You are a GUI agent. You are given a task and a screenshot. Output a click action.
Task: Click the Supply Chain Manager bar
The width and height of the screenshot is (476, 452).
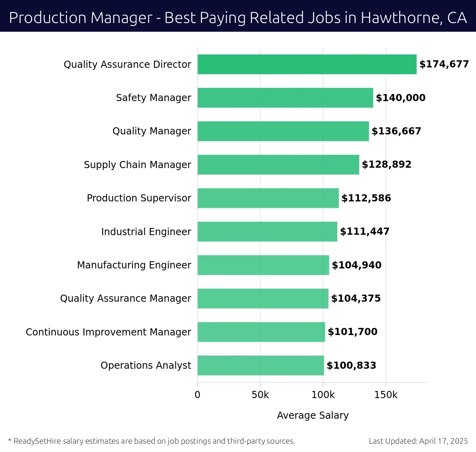pyautogui.click(x=278, y=165)
